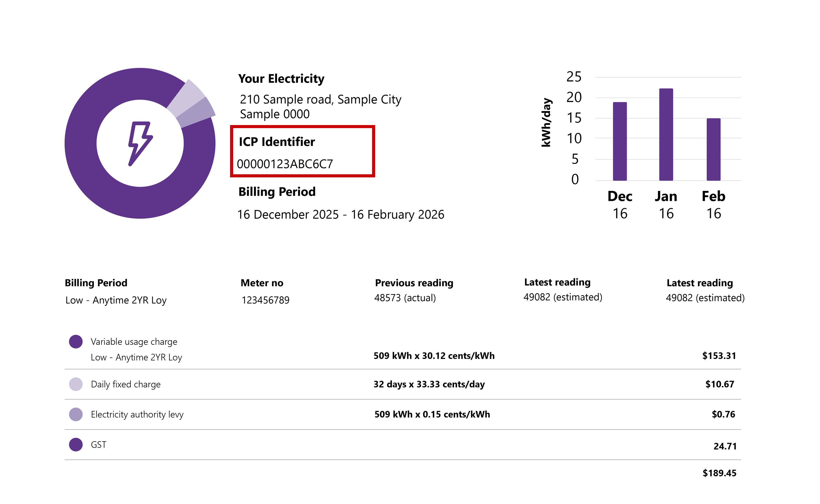Click the GST legend dot

pos(76,445)
